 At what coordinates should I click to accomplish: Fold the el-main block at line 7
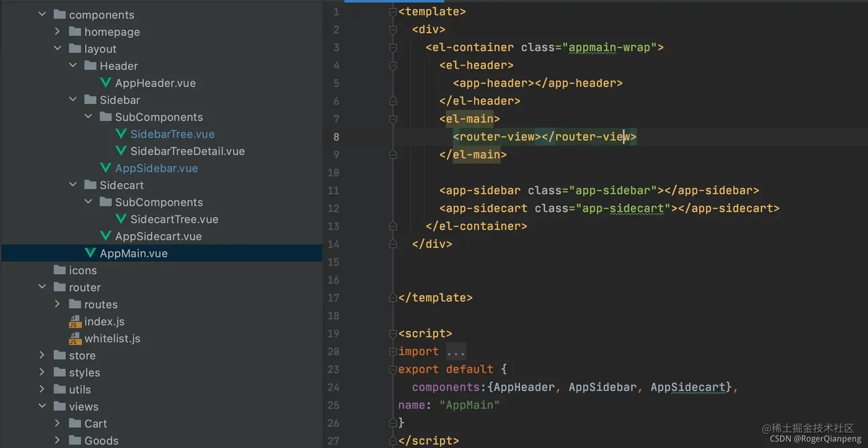pos(393,119)
